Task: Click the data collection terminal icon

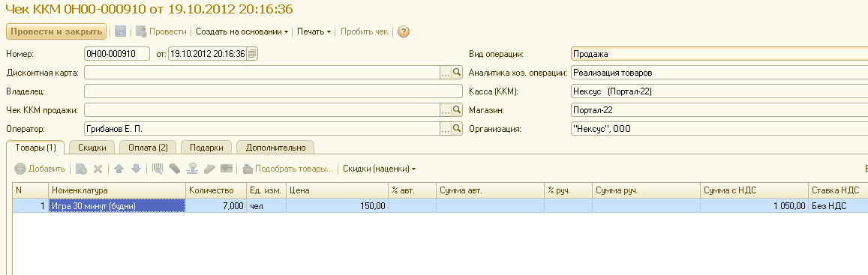Action: (x=175, y=169)
